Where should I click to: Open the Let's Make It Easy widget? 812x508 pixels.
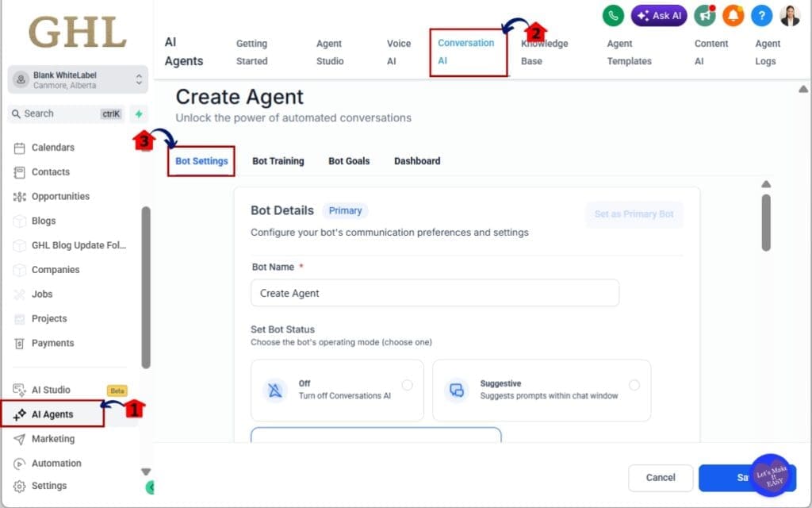point(771,475)
